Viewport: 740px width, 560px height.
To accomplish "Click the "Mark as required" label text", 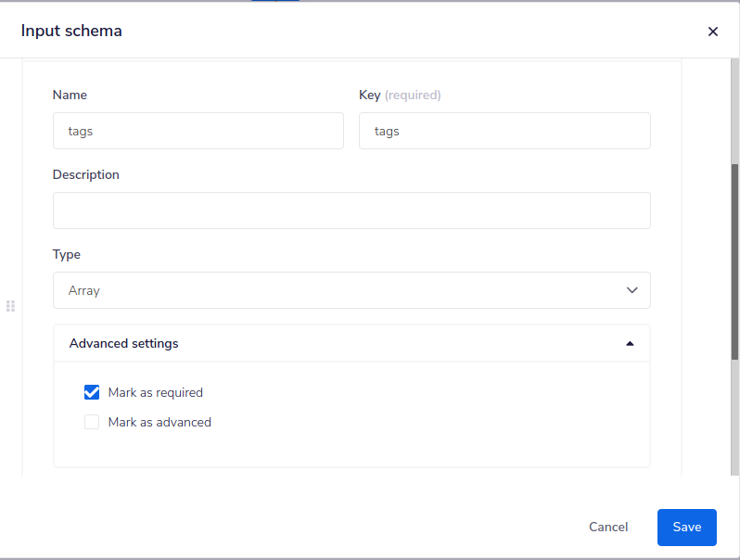I will pos(155,392).
